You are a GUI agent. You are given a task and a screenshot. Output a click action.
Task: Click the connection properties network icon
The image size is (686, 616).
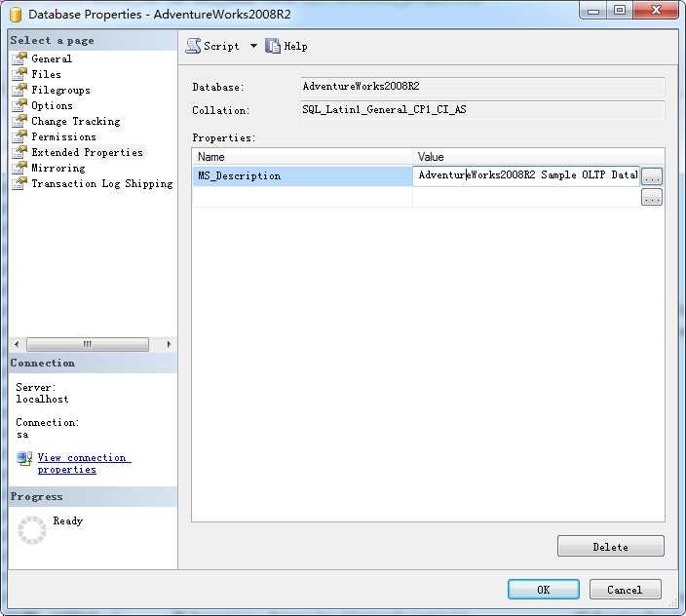pyautogui.click(x=24, y=459)
